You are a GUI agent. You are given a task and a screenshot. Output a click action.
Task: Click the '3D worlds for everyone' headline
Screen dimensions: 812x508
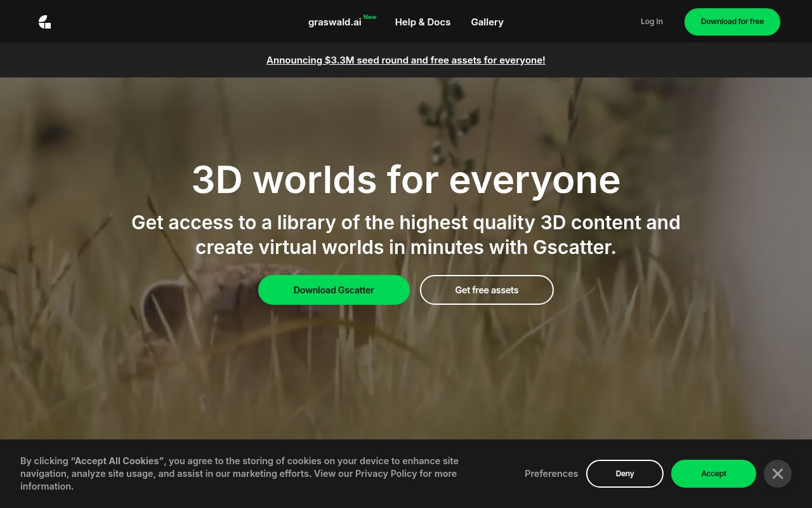406,180
